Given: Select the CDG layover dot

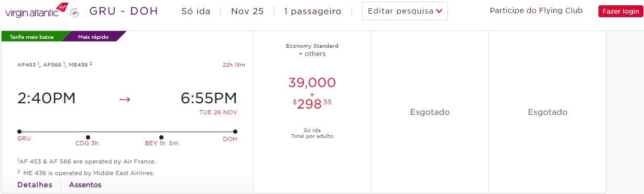Looking at the screenshot, I should tap(88, 137).
